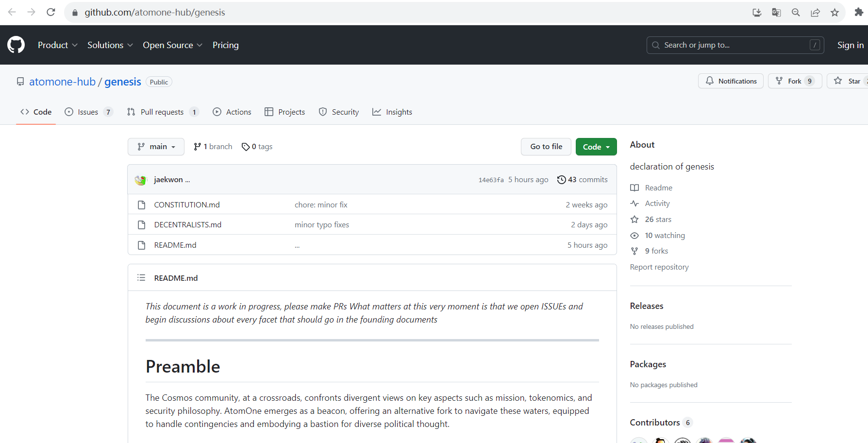
Task: Click the pulse icon next to Activity
Action: (x=634, y=204)
